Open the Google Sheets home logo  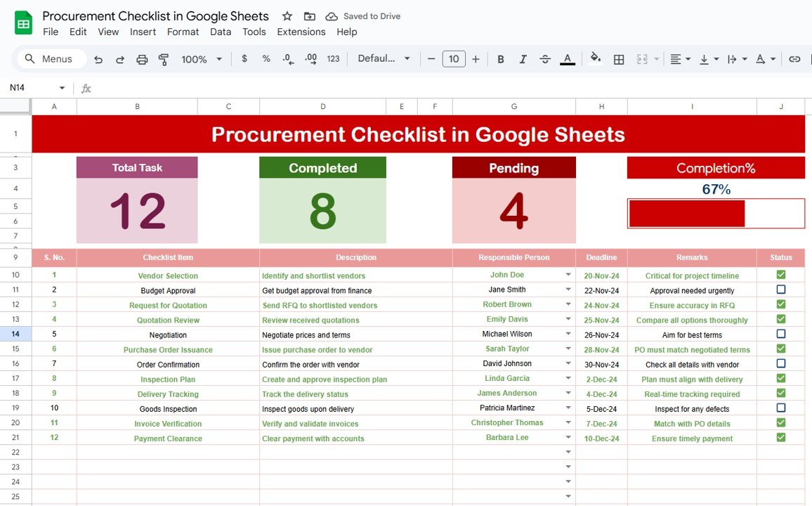pos(23,23)
